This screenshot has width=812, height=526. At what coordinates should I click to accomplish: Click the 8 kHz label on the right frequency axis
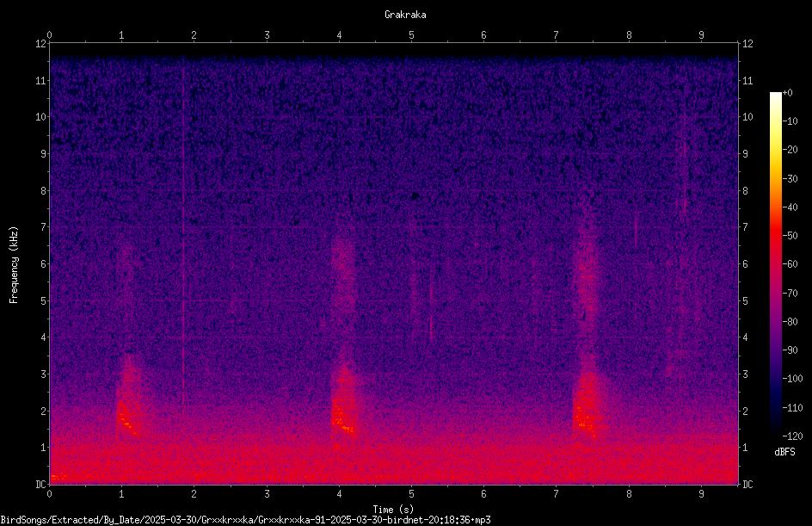pyautogui.click(x=745, y=191)
